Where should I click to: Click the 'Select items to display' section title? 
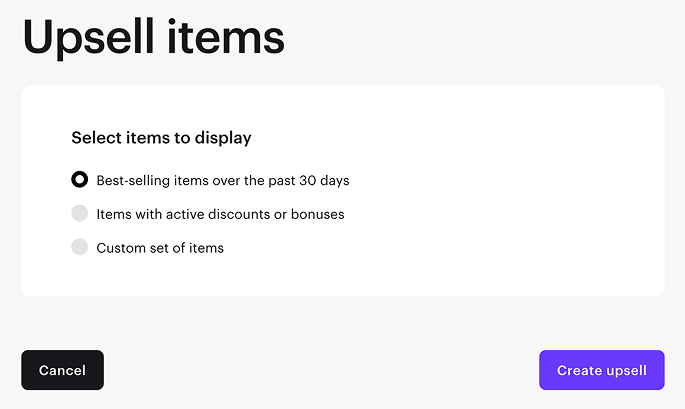tap(161, 137)
